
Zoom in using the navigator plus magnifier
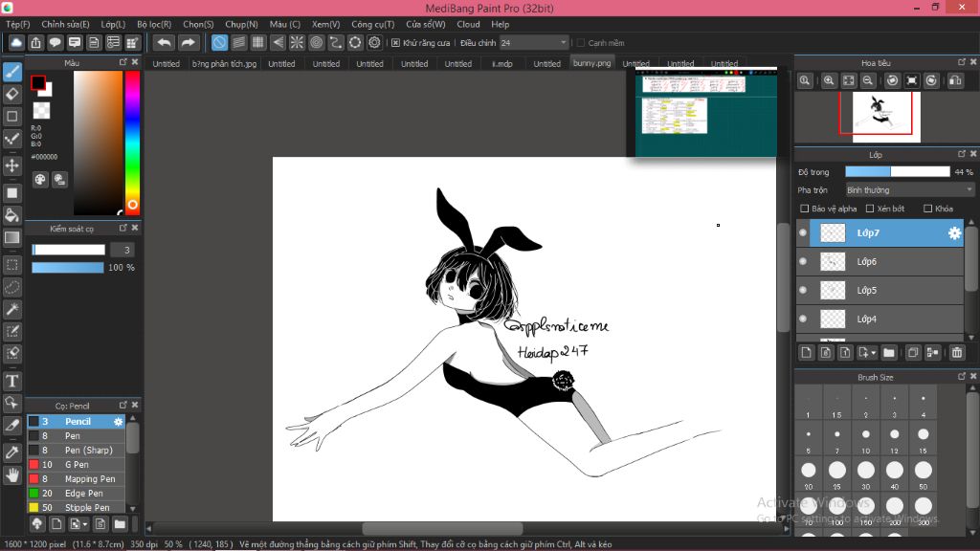coord(829,80)
